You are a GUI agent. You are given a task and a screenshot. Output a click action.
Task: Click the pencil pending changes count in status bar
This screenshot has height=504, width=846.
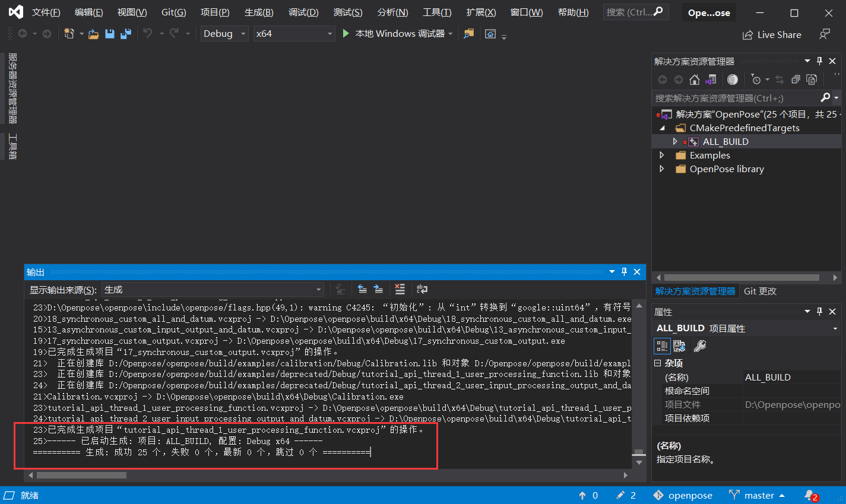626,495
